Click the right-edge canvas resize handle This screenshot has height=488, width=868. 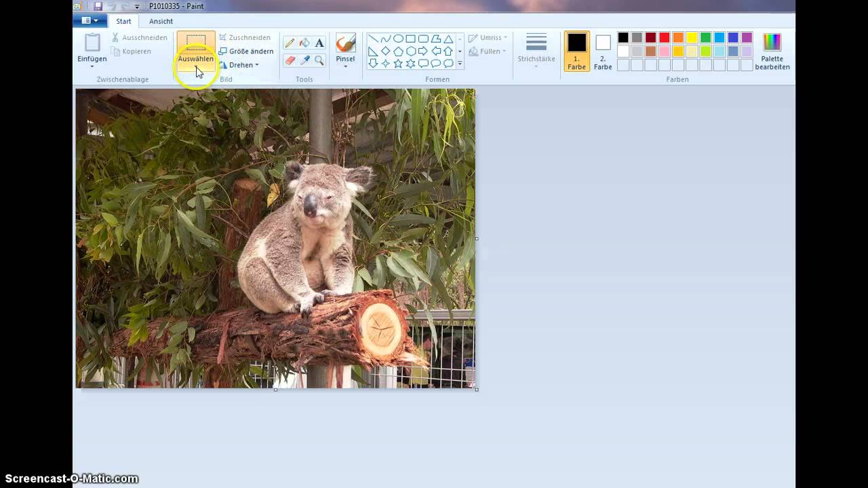477,239
